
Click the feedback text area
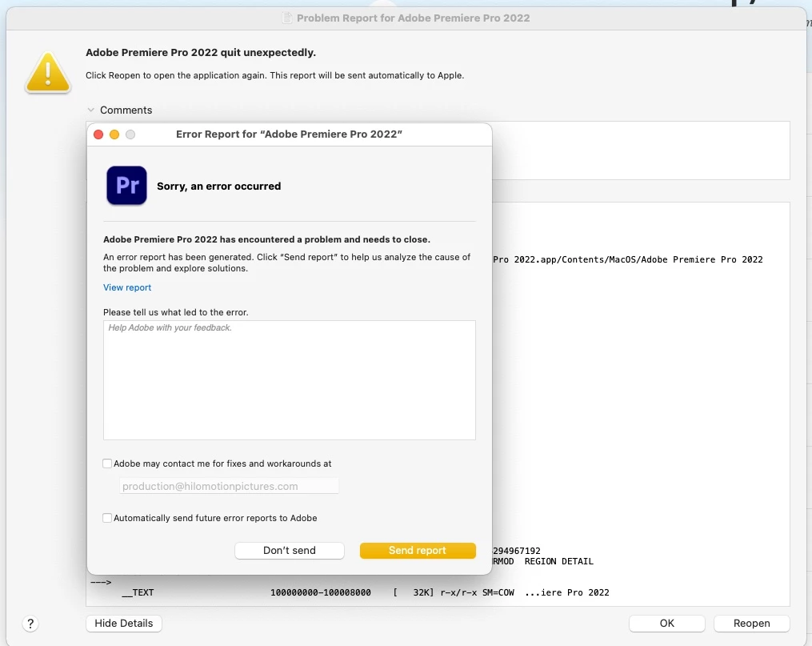290,380
